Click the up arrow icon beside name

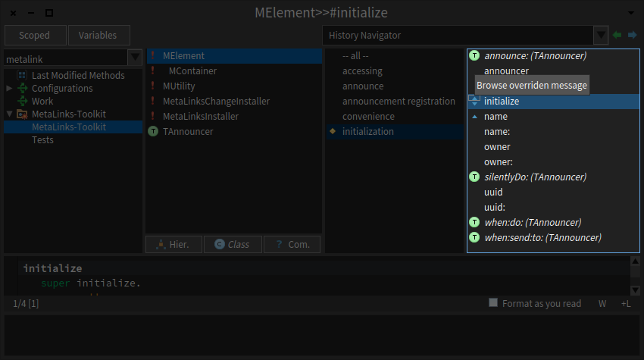pos(474,117)
